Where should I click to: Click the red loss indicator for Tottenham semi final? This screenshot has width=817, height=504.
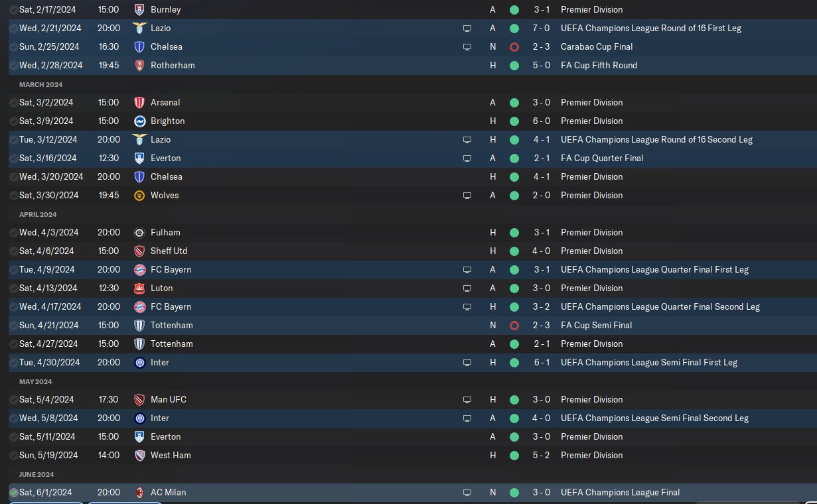[x=514, y=326]
